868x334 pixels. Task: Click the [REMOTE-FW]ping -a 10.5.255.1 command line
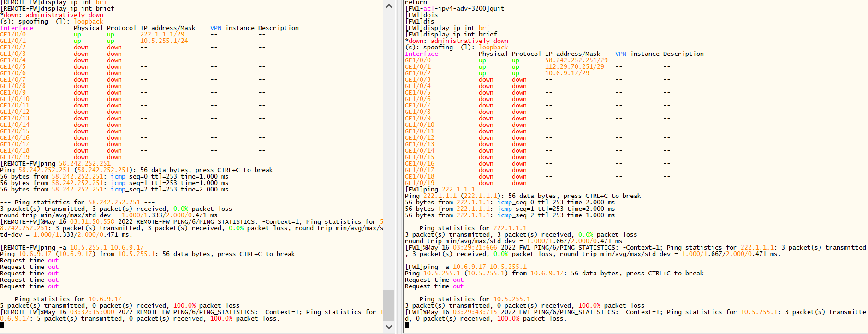72,248
